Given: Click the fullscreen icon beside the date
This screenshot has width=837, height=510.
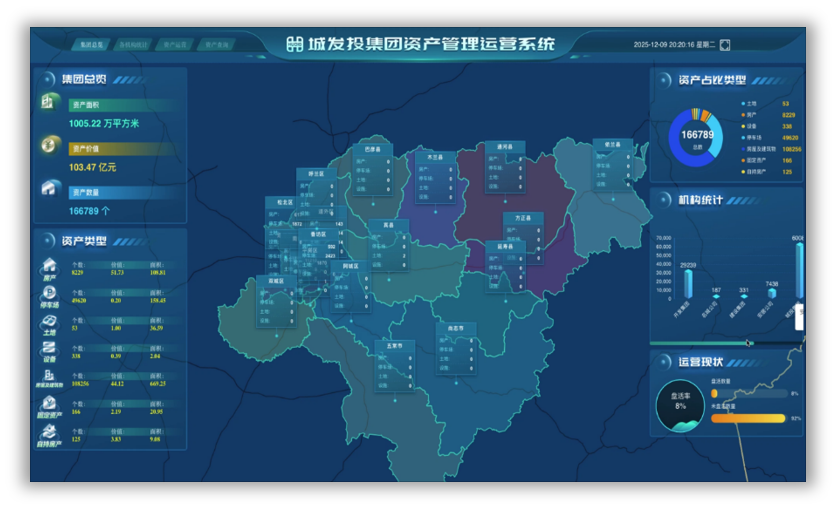Looking at the screenshot, I should click(725, 44).
